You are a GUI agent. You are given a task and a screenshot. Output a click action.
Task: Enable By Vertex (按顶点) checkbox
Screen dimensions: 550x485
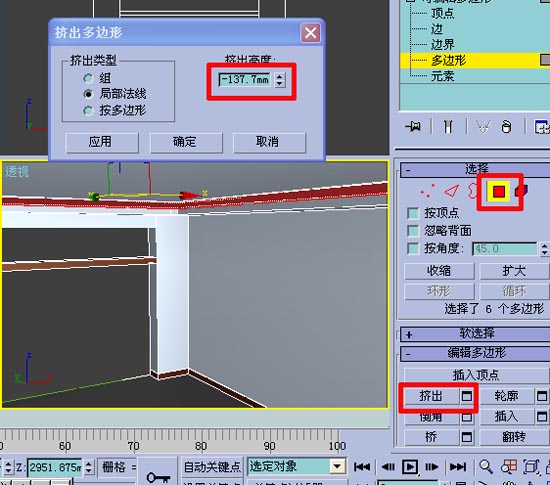coord(413,213)
